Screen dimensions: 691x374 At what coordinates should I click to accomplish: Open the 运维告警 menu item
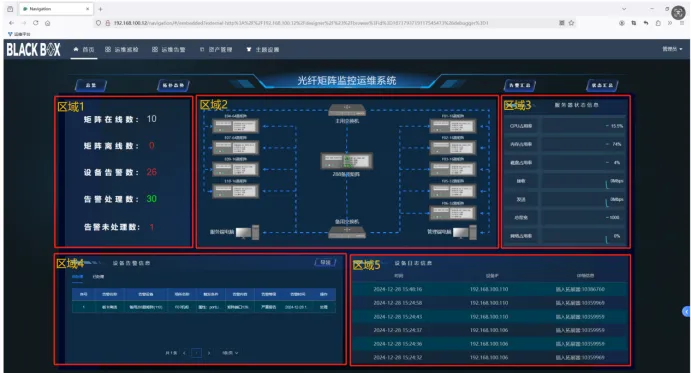[x=168, y=50]
